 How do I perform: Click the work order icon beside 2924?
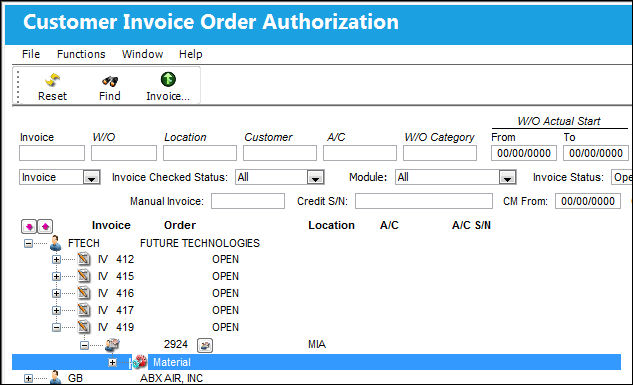112,344
